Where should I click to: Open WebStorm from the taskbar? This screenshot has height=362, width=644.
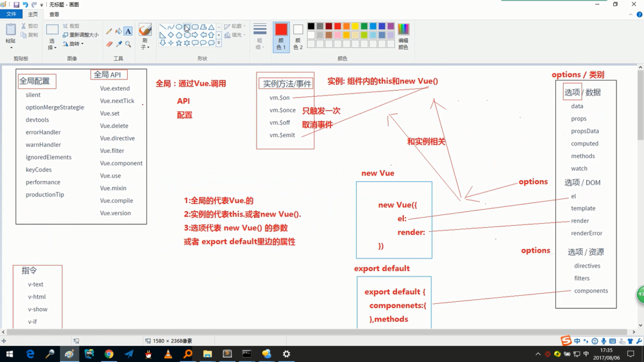pos(89,354)
